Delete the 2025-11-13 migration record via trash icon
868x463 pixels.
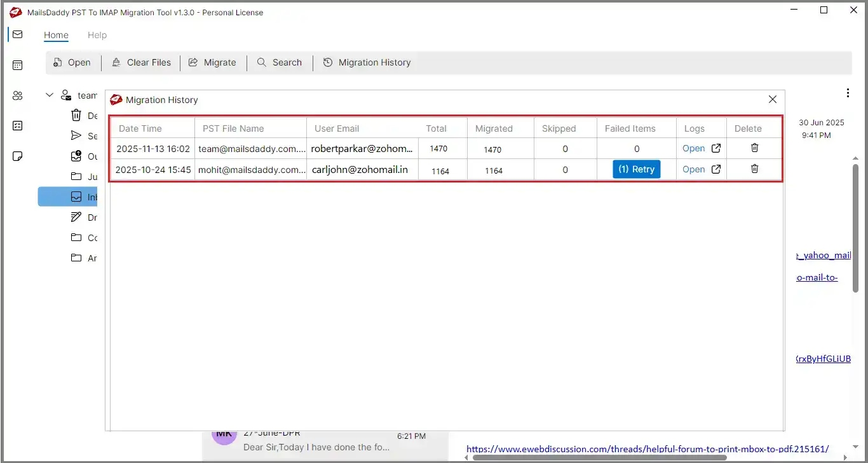click(x=754, y=148)
